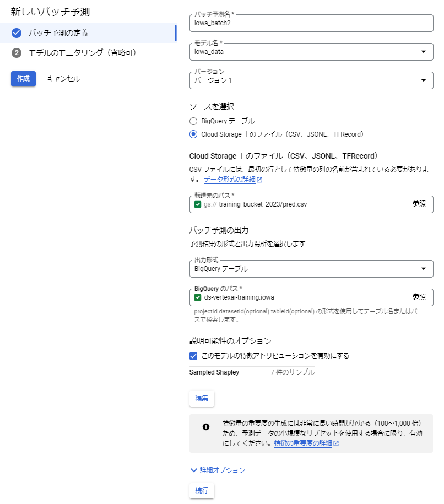Open the 特徴の重要度の詳細 link
This screenshot has width=444, height=504.
(302, 443)
